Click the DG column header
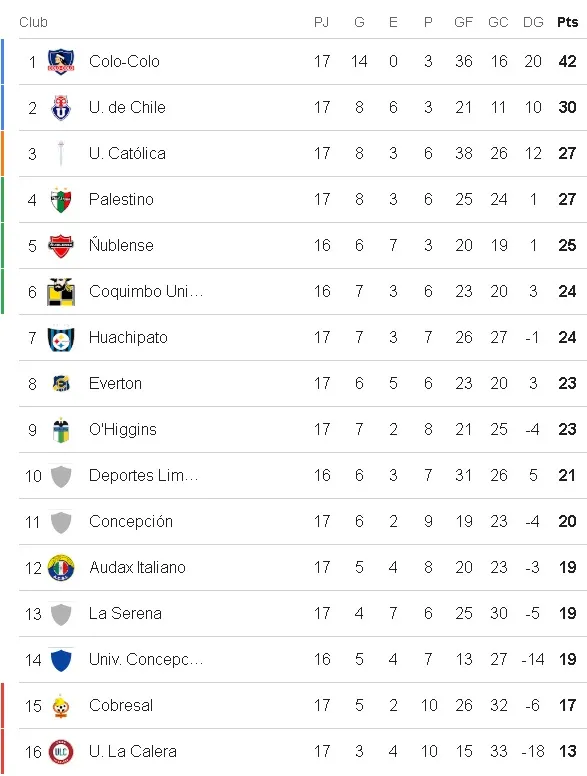 tap(533, 22)
